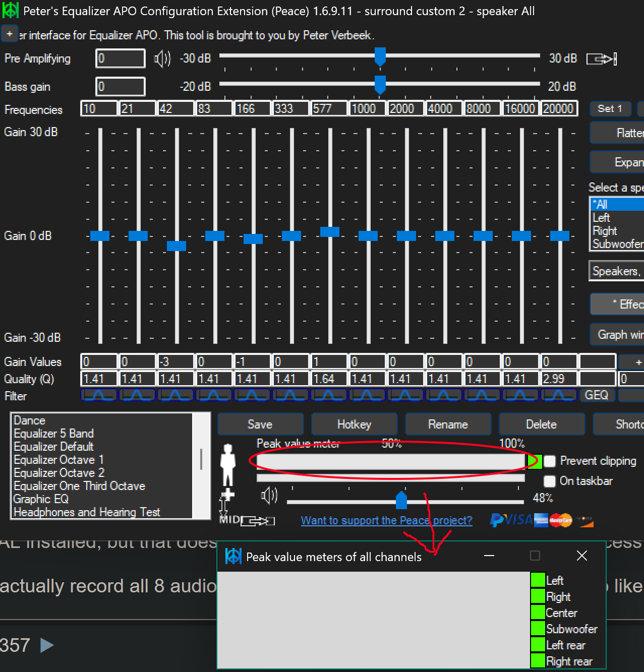Click the play arrow next to 357 in the background page
The height and width of the screenshot is (672, 644).
pos(47,645)
